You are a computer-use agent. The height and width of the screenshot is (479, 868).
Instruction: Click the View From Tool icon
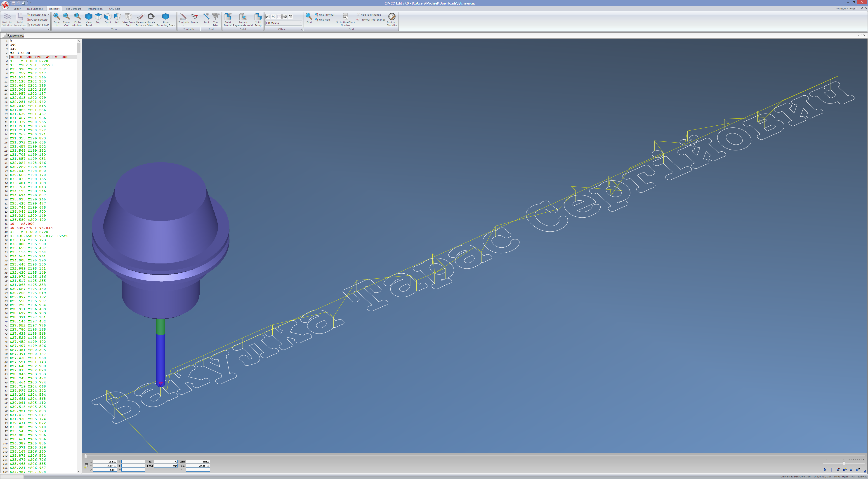tap(128, 17)
